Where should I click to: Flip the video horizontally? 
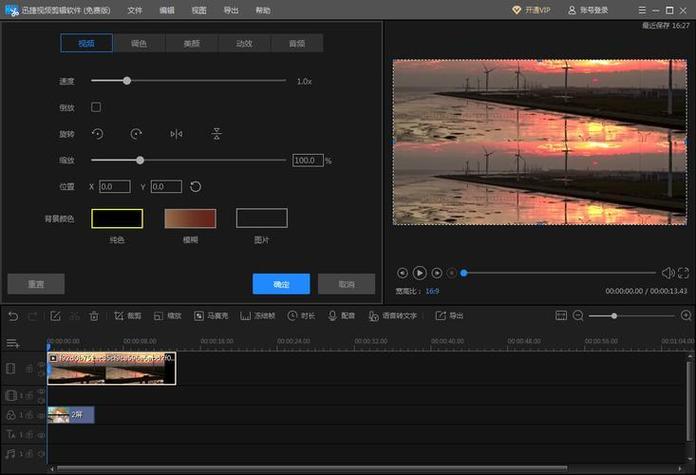point(176,134)
